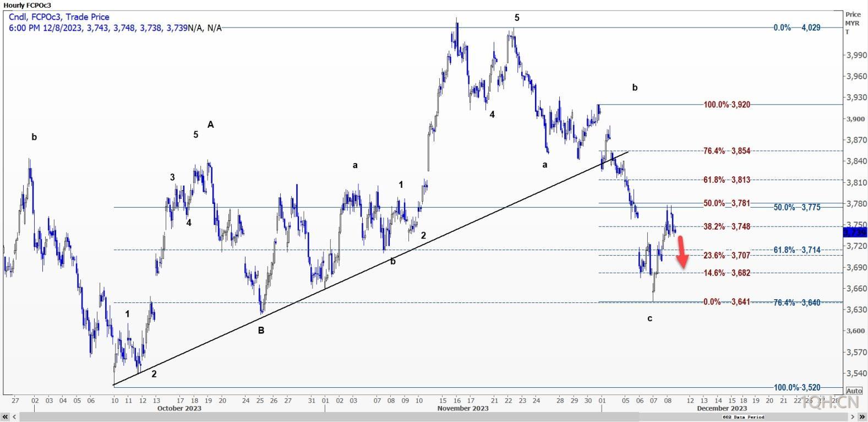Image resolution: width=868 pixels, height=422 pixels.
Task: Click the '602 Data Period' label
Action: click(x=744, y=417)
